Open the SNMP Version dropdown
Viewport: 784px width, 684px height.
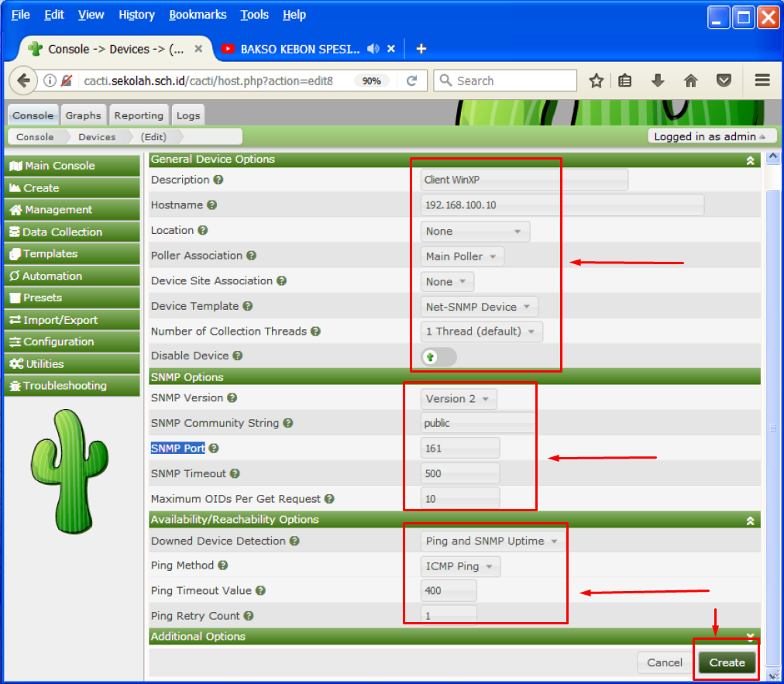(459, 399)
